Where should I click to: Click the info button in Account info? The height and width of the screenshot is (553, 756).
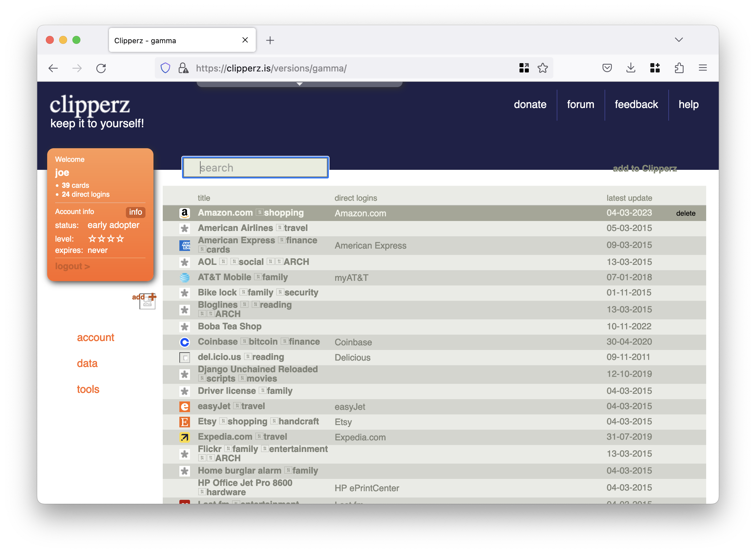click(x=136, y=212)
